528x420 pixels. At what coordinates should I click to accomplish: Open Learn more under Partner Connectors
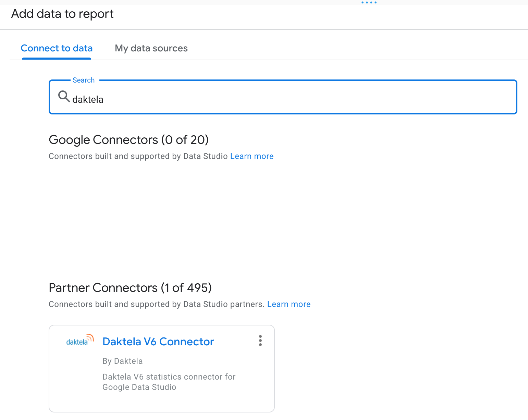(x=289, y=304)
